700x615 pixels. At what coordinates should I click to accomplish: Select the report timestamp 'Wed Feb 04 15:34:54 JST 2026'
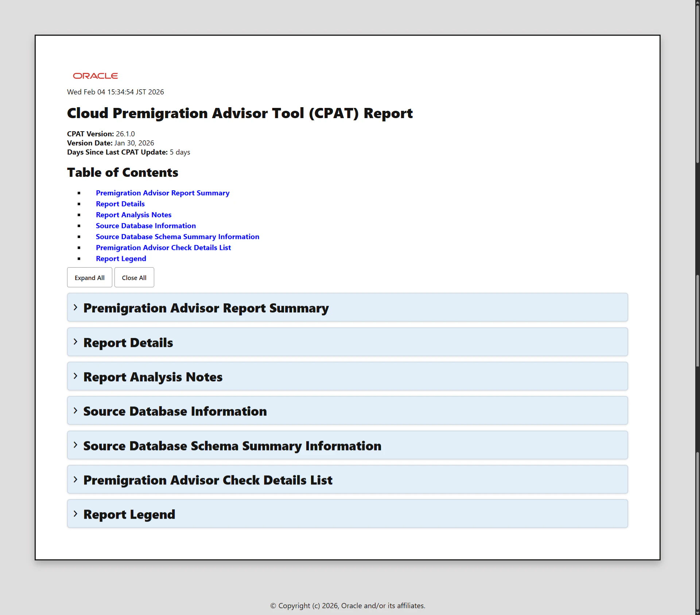116,92
